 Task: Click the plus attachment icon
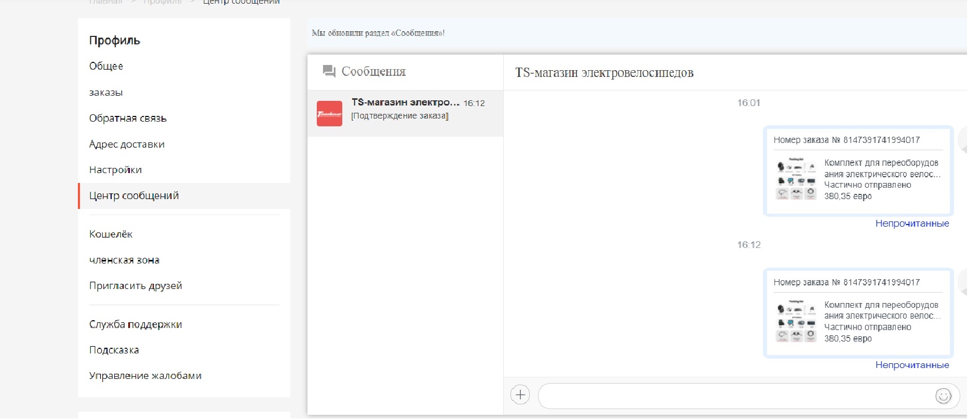pyautogui.click(x=520, y=395)
